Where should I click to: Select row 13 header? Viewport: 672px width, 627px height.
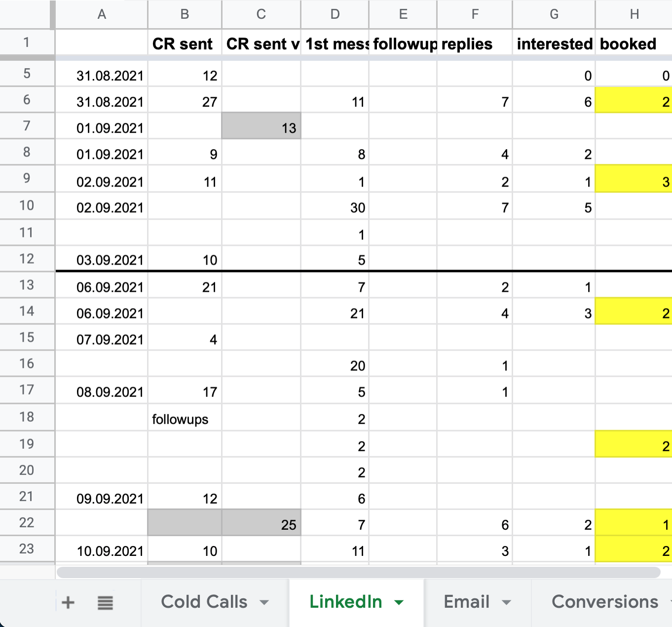pos(27,285)
